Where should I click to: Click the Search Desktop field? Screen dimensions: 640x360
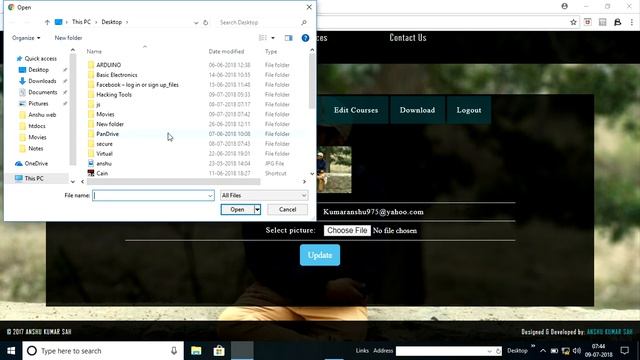(258, 22)
